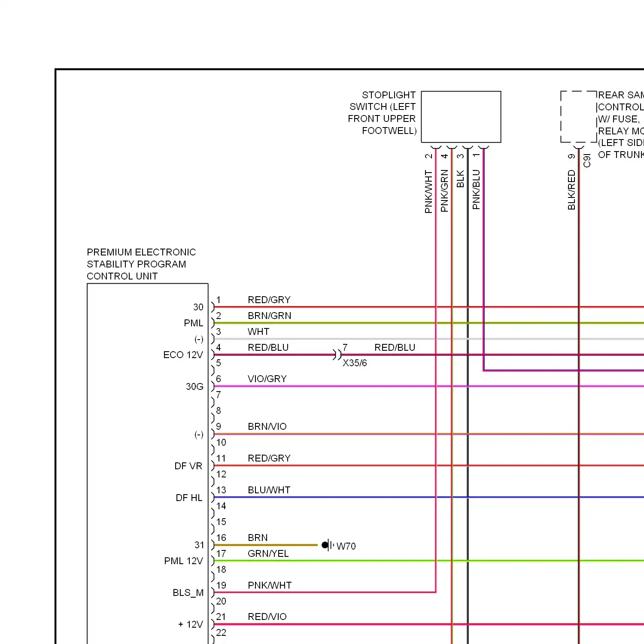Click the 'ECO 12V' terminal label

click(x=183, y=355)
